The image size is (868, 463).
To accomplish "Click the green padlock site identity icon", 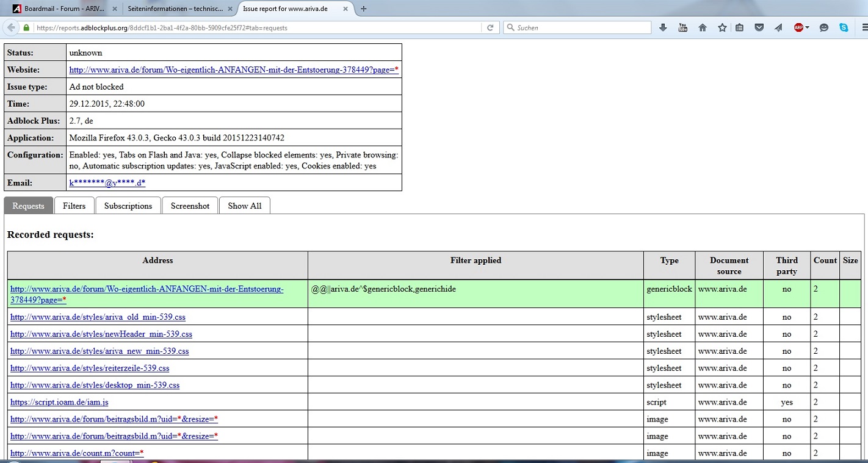I will click(x=26, y=27).
